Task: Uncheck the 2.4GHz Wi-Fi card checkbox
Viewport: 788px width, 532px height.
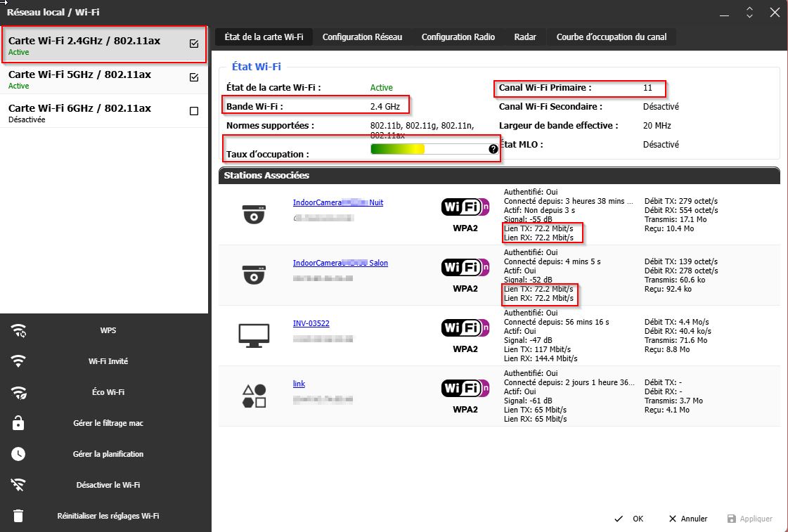Action: 194,44
